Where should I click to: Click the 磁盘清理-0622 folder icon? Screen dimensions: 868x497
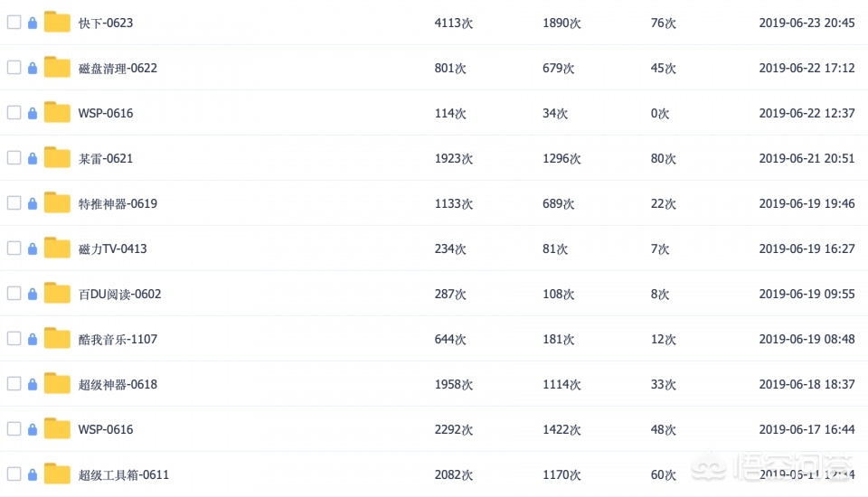pos(57,68)
